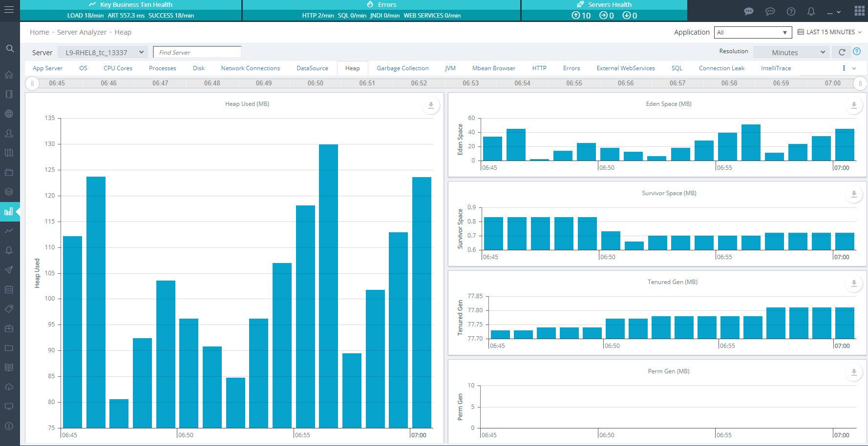Viewport: 868px width, 446px height.
Task: Download the Heap Used chart
Action: [x=431, y=105]
